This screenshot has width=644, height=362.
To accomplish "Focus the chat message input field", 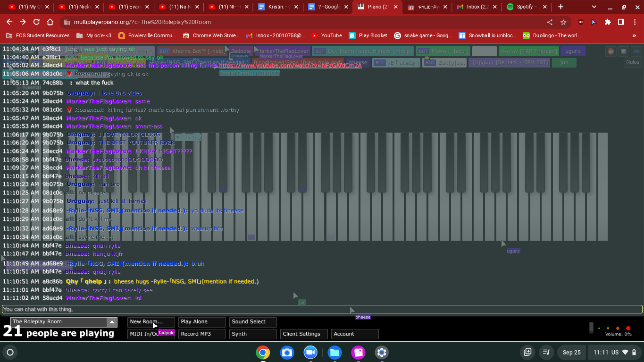I will pos(322,310).
